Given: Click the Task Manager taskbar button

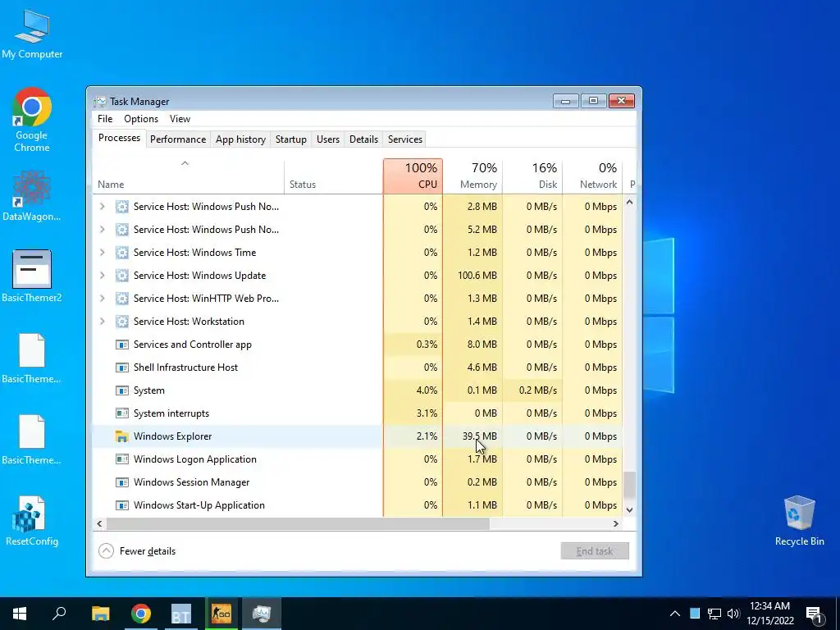Looking at the screenshot, I should (x=262, y=614).
